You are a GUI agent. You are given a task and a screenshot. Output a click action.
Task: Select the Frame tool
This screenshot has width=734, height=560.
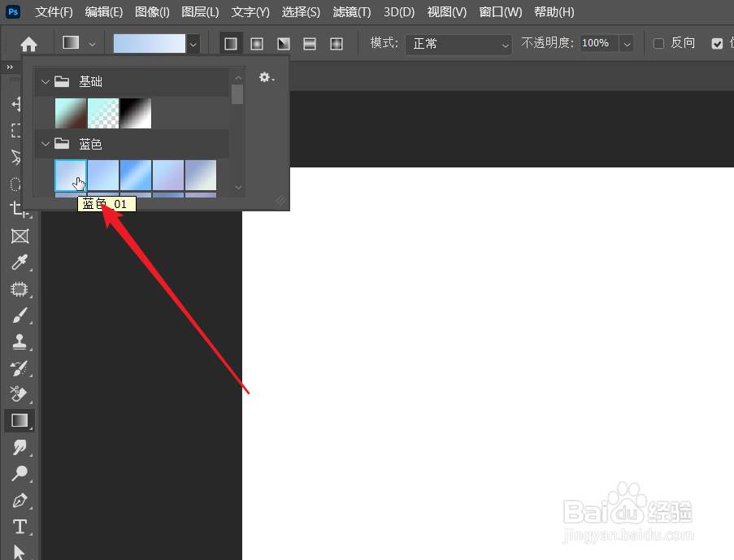click(20, 236)
